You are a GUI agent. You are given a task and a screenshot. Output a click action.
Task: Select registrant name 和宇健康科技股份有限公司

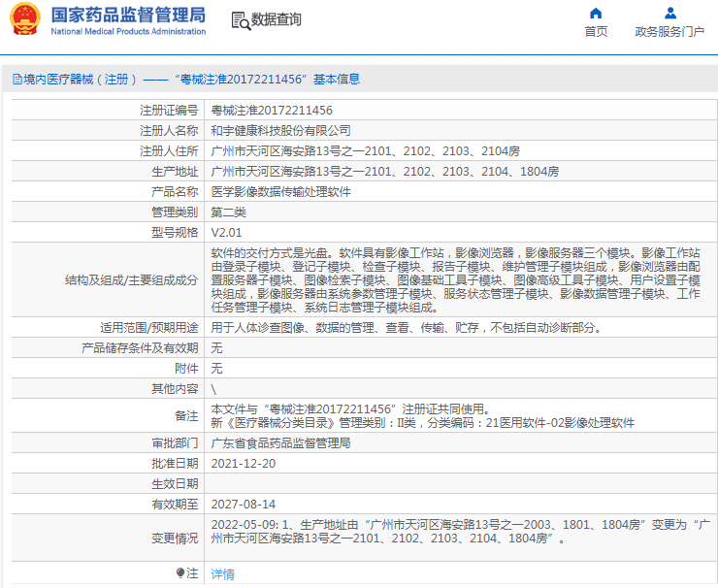point(280,131)
